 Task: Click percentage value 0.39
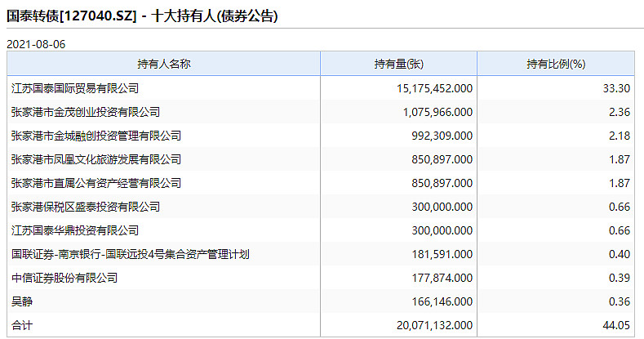(620, 278)
